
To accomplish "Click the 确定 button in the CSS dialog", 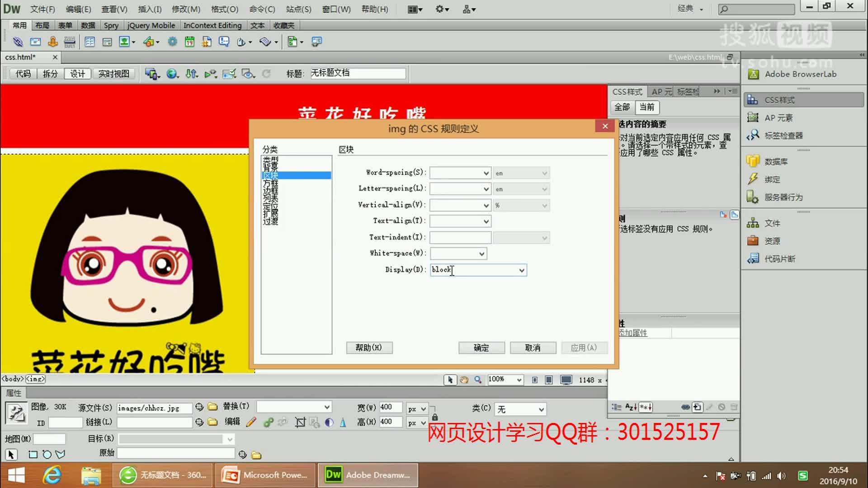I will pos(481,347).
